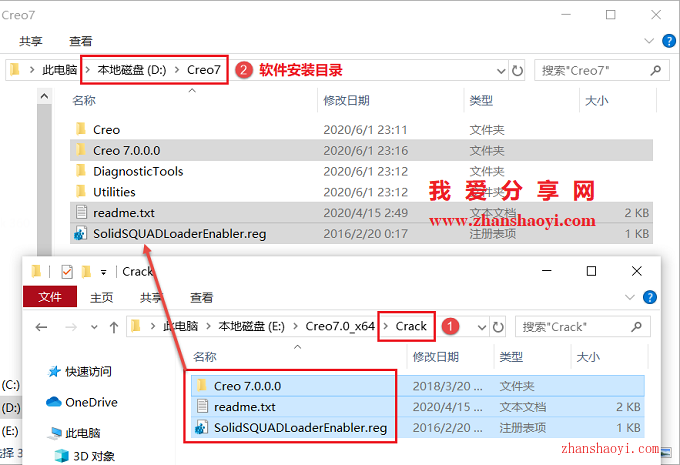This screenshot has height=465, width=680.
Task: Click search magnifier in Creo7 window
Action: (x=656, y=70)
